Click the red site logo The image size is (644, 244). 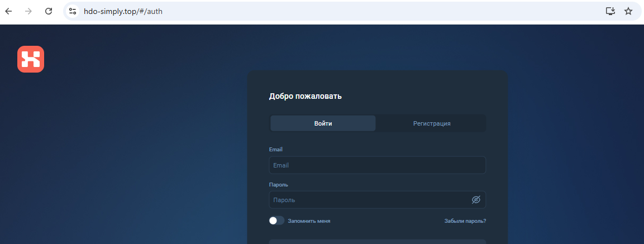[x=31, y=59]
